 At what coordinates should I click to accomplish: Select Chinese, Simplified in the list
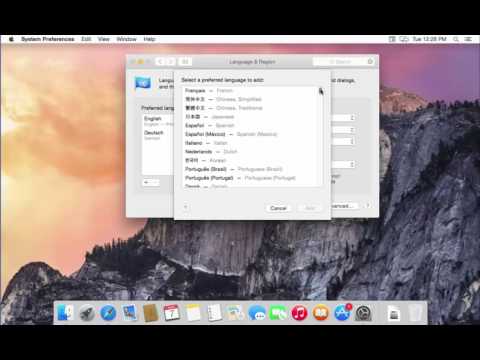(x=251, y=99)
